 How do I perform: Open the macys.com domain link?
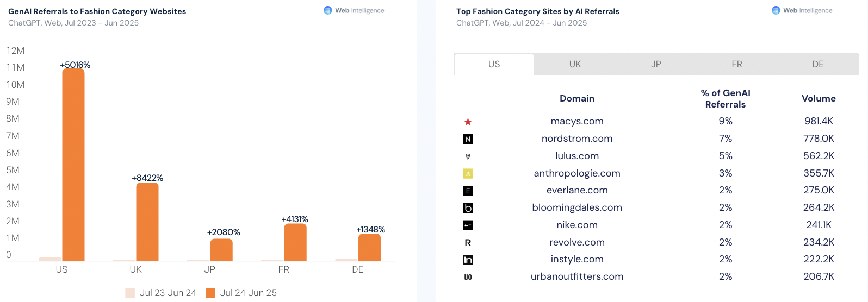pos(577,121)
